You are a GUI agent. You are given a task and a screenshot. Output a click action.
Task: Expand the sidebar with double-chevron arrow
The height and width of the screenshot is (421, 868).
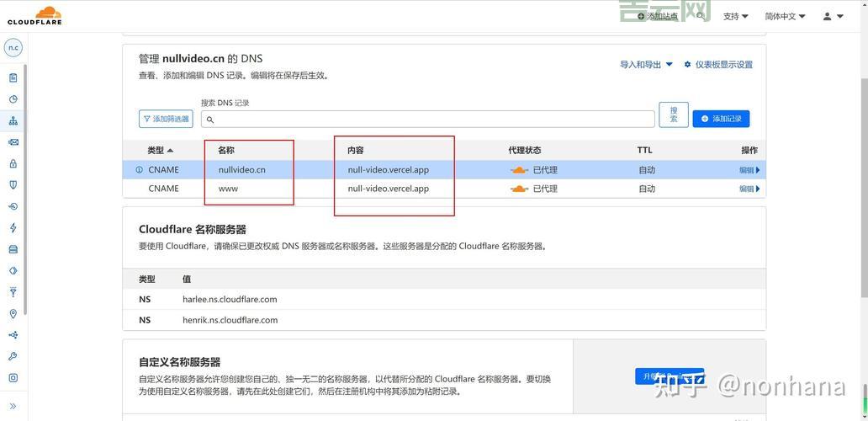[x=13, y=406]
